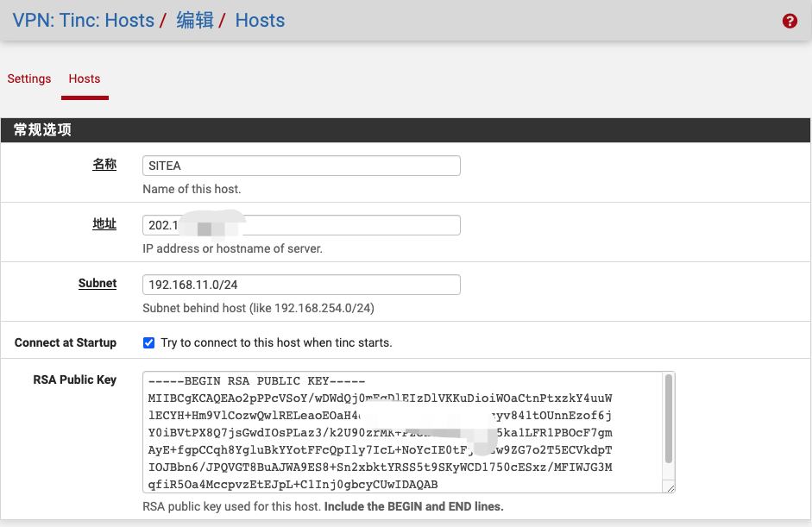This screenshot has height=527, width=812.
Task: Click the 地址 field label
Action: [x=104, y=223]
